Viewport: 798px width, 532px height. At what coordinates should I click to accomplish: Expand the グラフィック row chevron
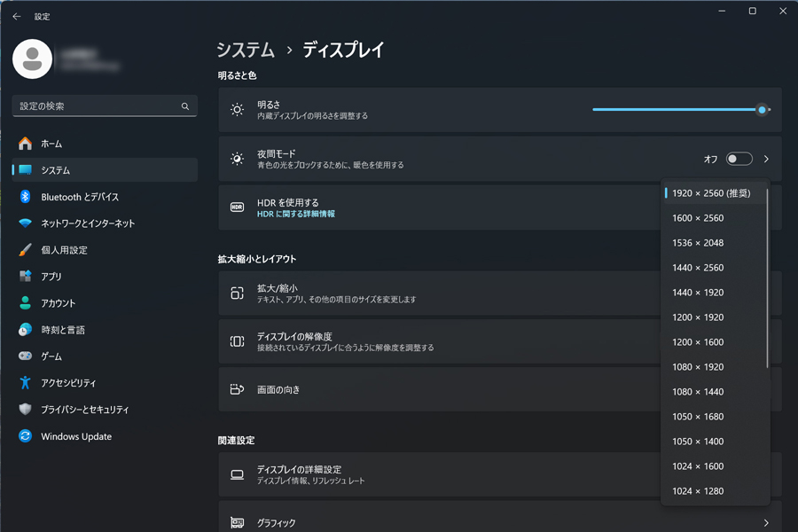[x=766, y=523]
